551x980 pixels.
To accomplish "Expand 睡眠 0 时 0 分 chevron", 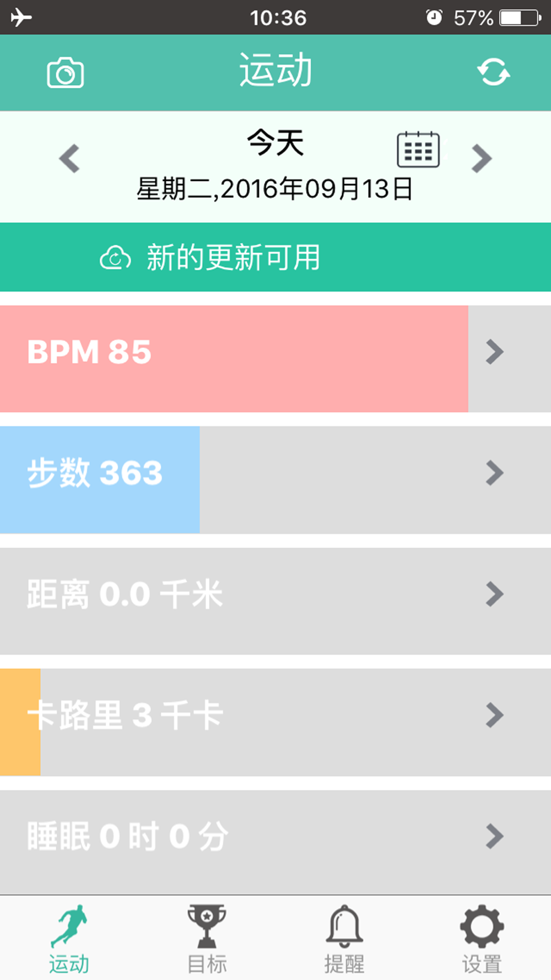I will click(494, 837).
